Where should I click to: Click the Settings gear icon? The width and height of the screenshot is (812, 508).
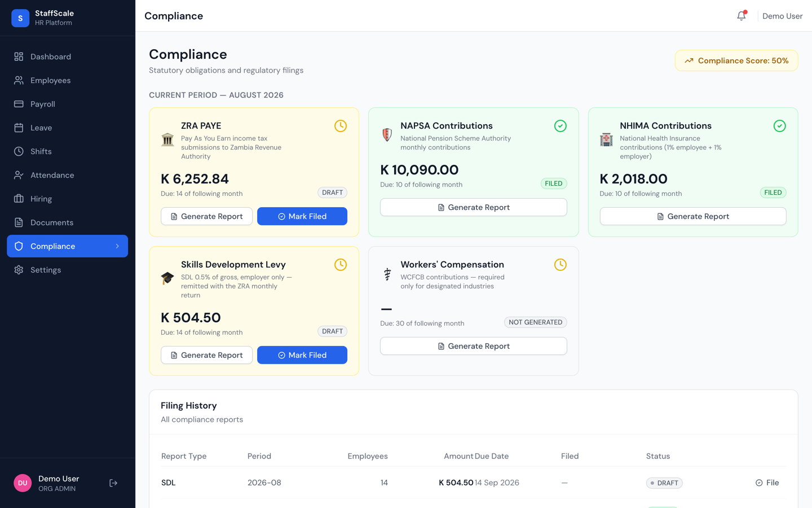19,270
